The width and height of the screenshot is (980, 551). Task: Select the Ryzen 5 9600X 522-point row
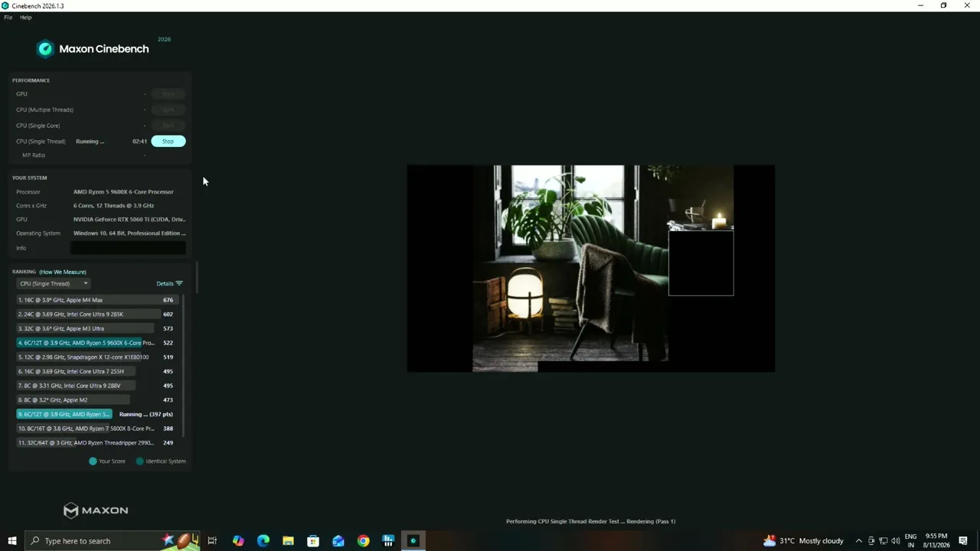point(96,343)
